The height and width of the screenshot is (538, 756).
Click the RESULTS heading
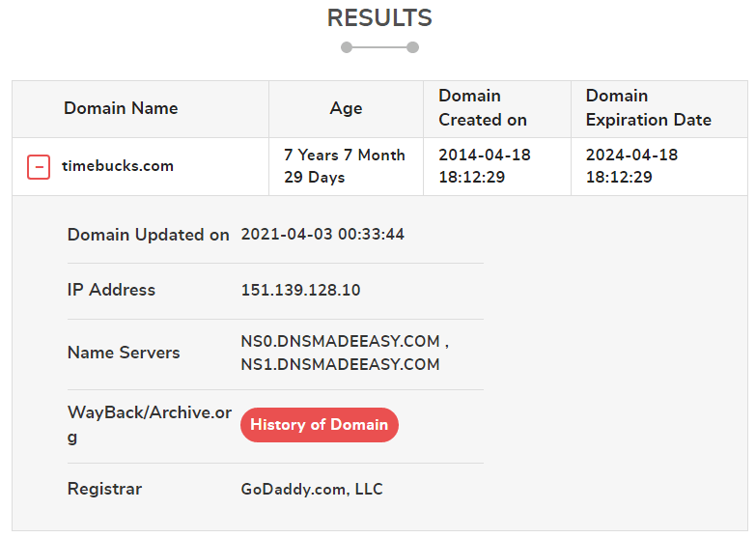tap(379, 17)
